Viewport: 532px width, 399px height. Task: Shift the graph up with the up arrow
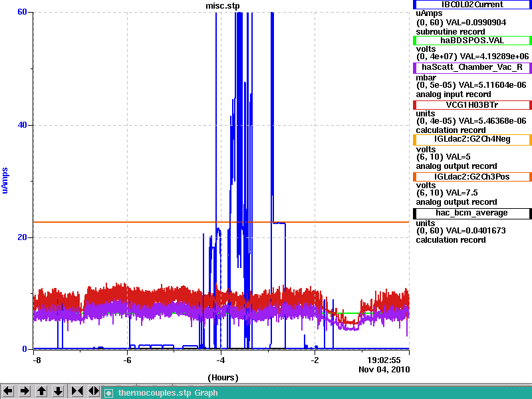point(41,391)
